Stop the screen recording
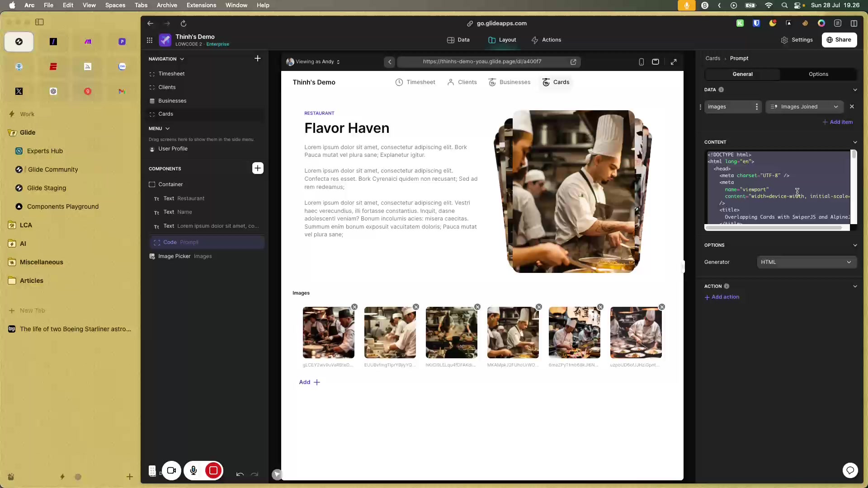The image size is (868, 488). 213,471
